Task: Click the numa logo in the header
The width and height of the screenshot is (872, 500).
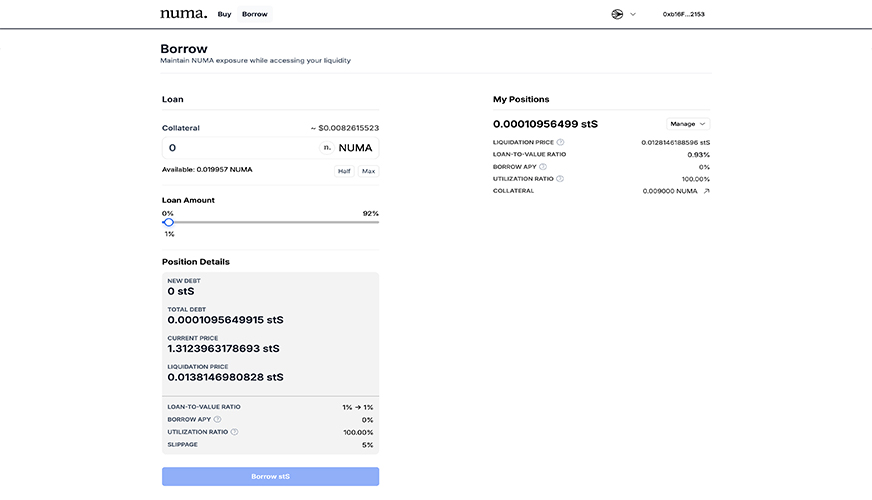Action: pos(183,14)
